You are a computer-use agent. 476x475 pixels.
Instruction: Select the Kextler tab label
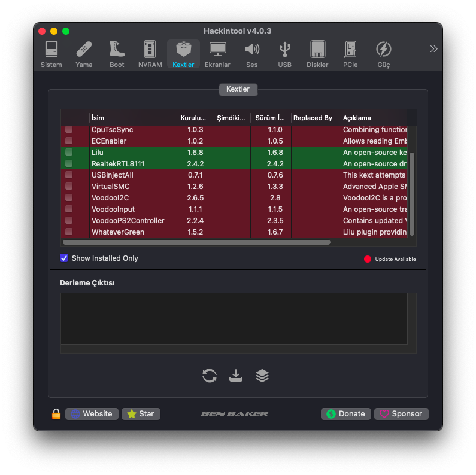tap(238, 89)
